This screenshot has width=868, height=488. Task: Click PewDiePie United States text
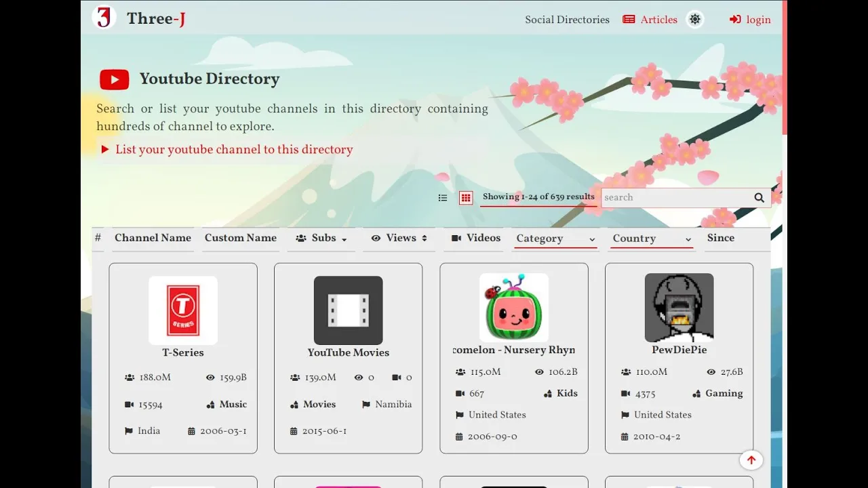pos(663,415)
